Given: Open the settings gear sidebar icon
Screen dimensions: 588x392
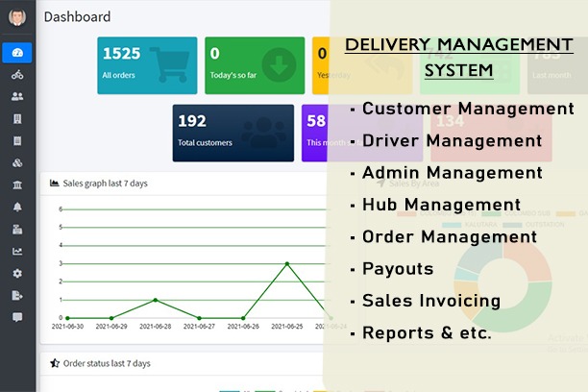Looking at the screenshot, I should pos(17,273).
